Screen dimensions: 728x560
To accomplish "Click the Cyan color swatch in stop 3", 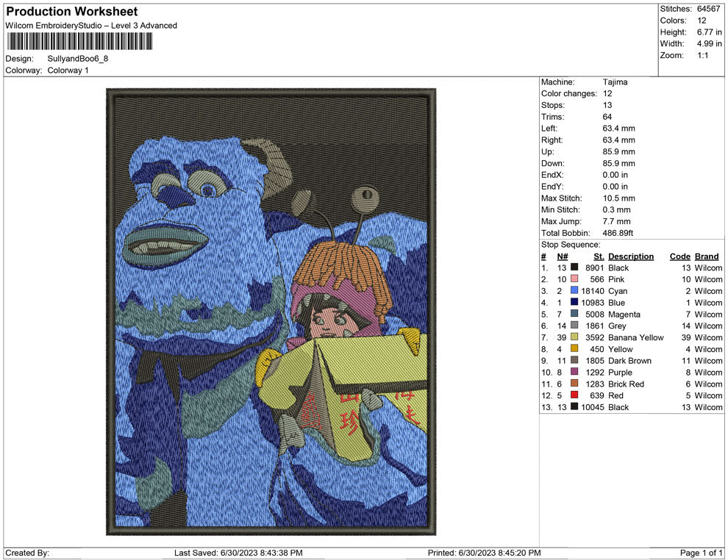I will 574,290.
